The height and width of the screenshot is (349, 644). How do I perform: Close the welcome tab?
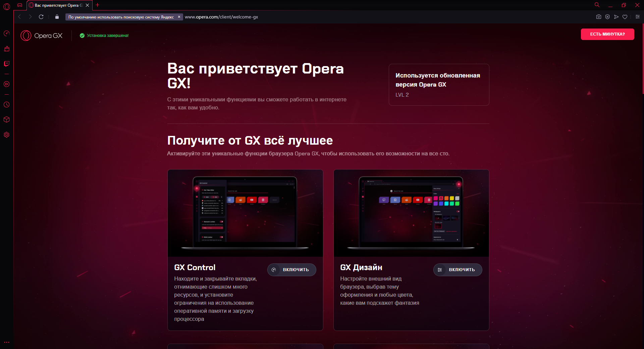(x=88, y=5)
